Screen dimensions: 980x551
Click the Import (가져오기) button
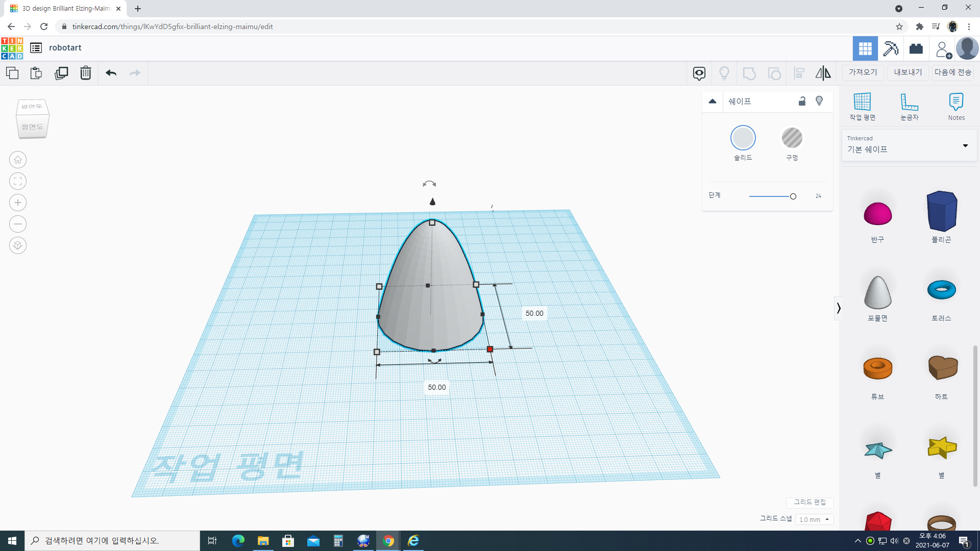point(863,72)
